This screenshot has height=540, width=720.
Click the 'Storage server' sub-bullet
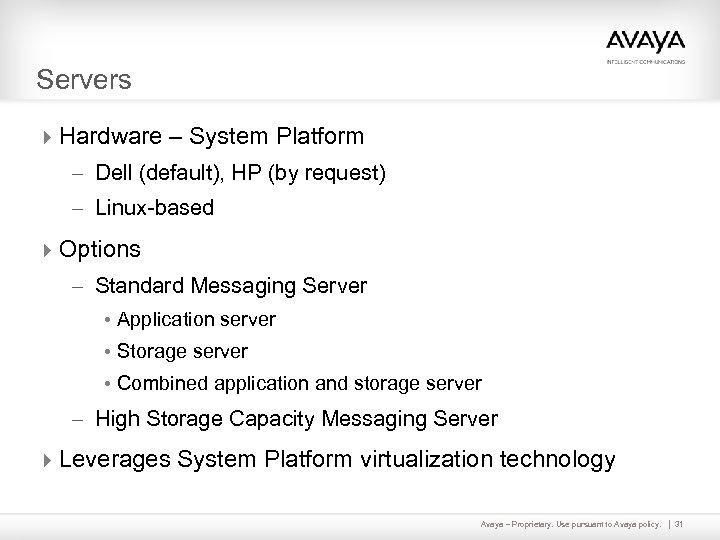coord(182,352)
